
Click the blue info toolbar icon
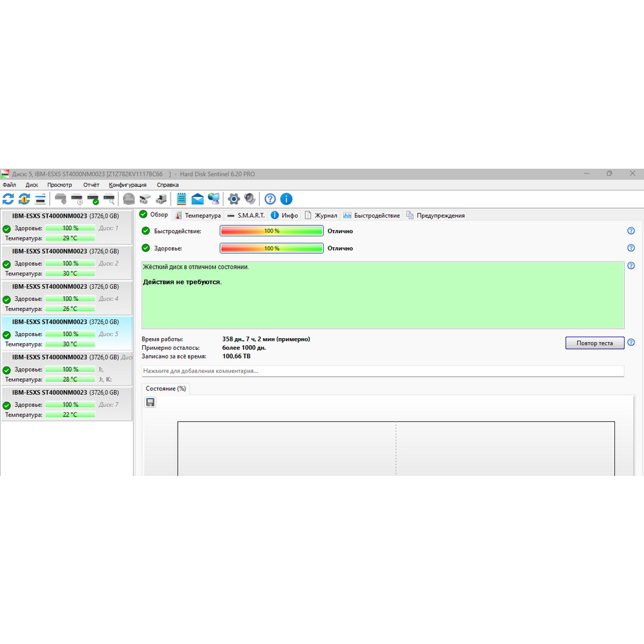(287, 199)
